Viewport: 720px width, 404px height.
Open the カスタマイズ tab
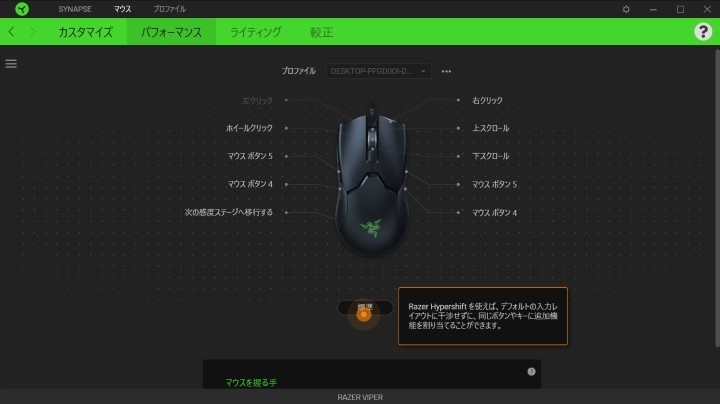[85, 32]
